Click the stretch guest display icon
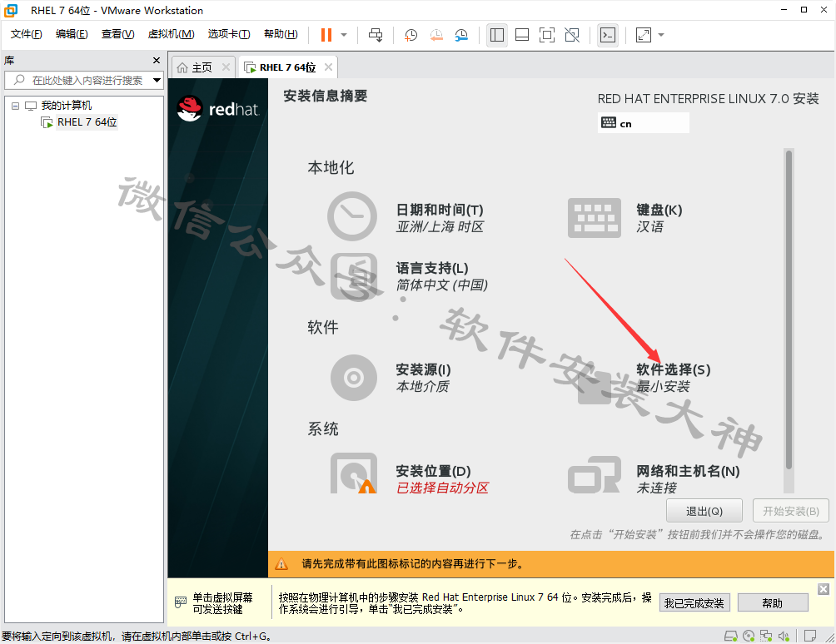The image size is (836, 644). tap(644, 35)
